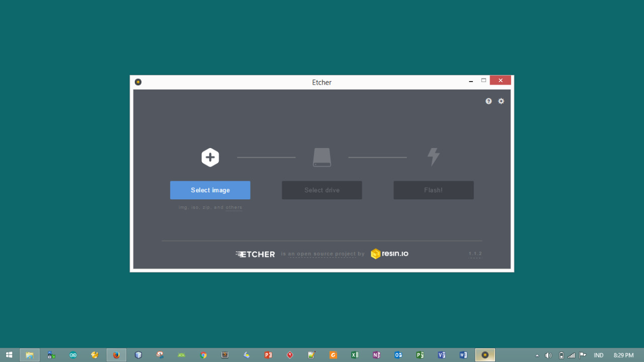Switch to Firefox in the taskbar

tap(117, 355)
